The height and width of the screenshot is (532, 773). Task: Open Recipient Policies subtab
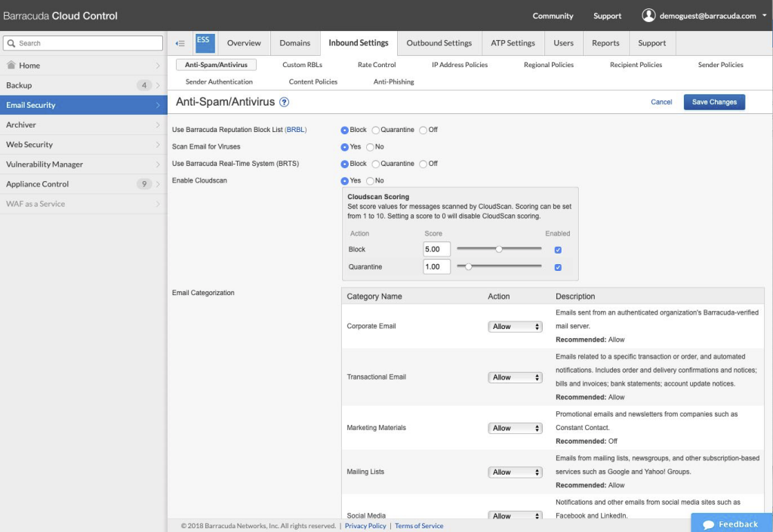[636, 65]
